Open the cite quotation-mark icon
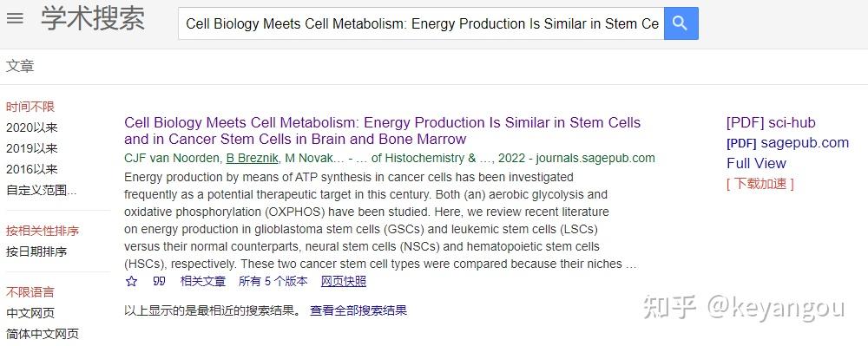868x346 pixels. coord(159,281)
